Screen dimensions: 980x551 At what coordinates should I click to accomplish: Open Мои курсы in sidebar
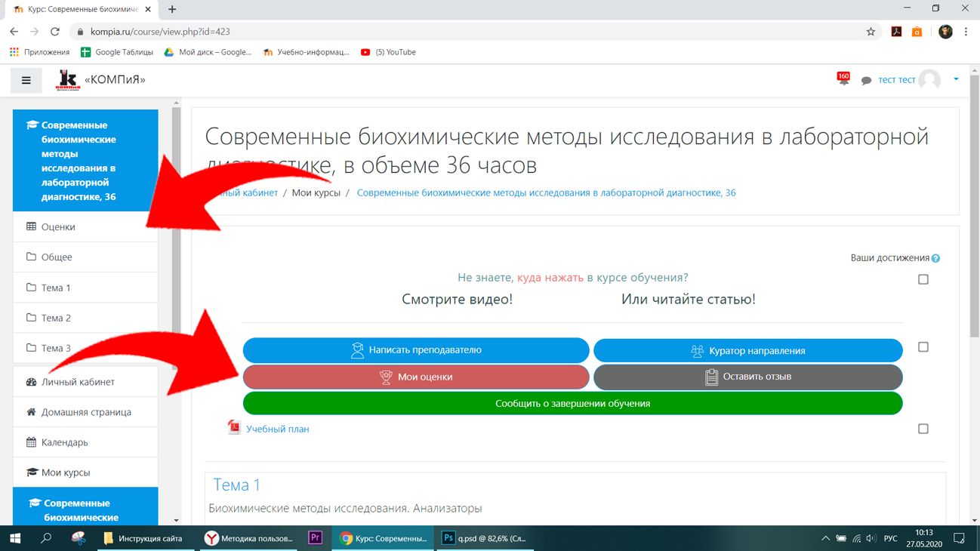point(85,473)
